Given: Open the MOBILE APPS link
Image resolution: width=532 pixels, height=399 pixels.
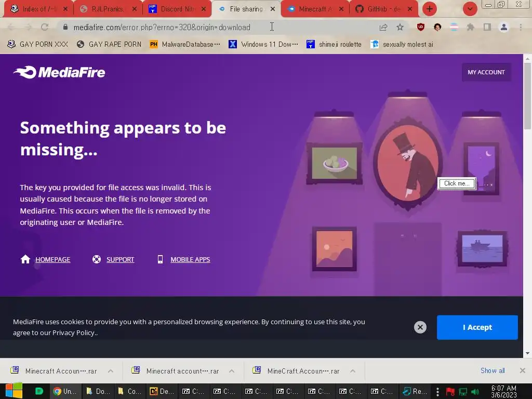Looking at the screenshot, I should pyautogui.click(x=190, y=259).
